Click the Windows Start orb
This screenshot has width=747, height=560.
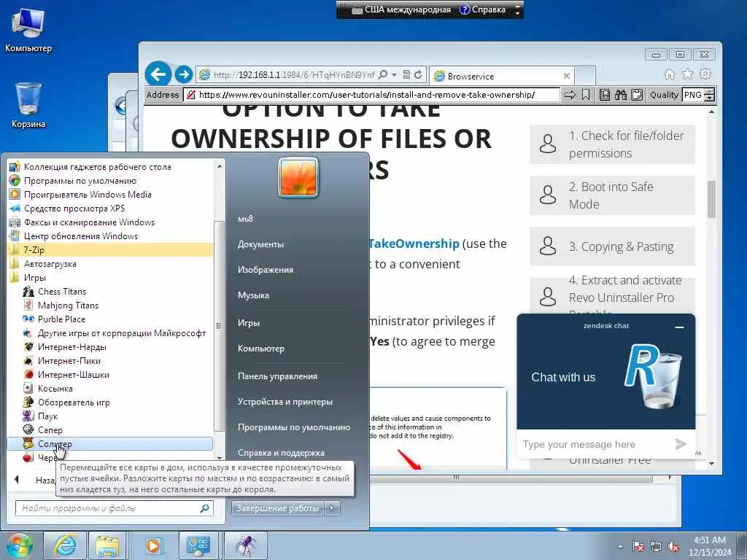pos(19,546)
